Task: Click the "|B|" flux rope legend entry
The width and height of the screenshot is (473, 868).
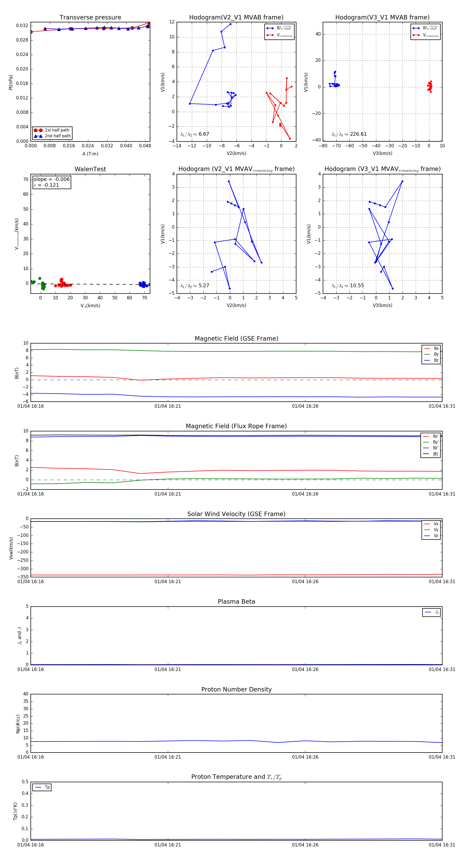Action: point(431,454)
